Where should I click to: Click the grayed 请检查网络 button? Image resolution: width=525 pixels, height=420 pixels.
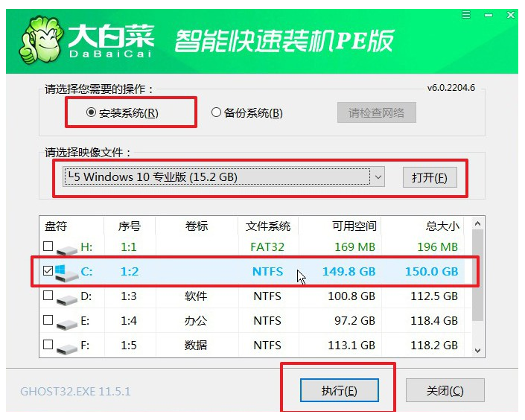pyautogui.click(x=377, y=112)
